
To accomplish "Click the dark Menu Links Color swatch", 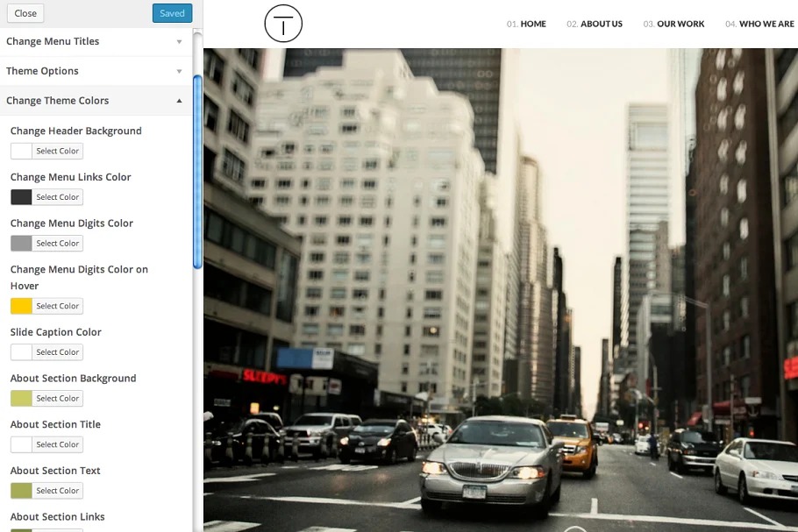I will 21,197.
